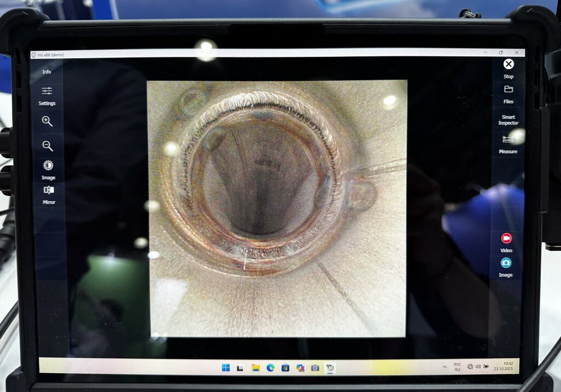Viewport: 561px width, 392px height.
Task: Stop the live inspection feed
Action: (508, 65)
